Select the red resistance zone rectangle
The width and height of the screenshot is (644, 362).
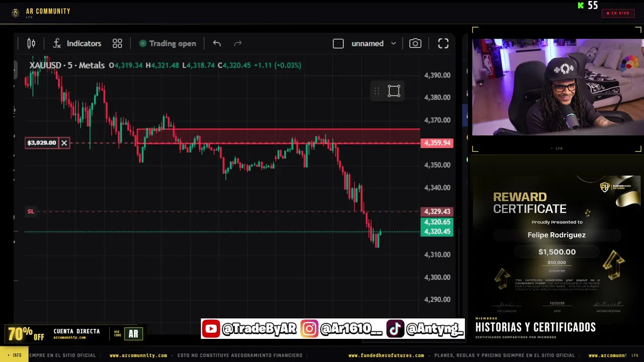pos(278,136)
